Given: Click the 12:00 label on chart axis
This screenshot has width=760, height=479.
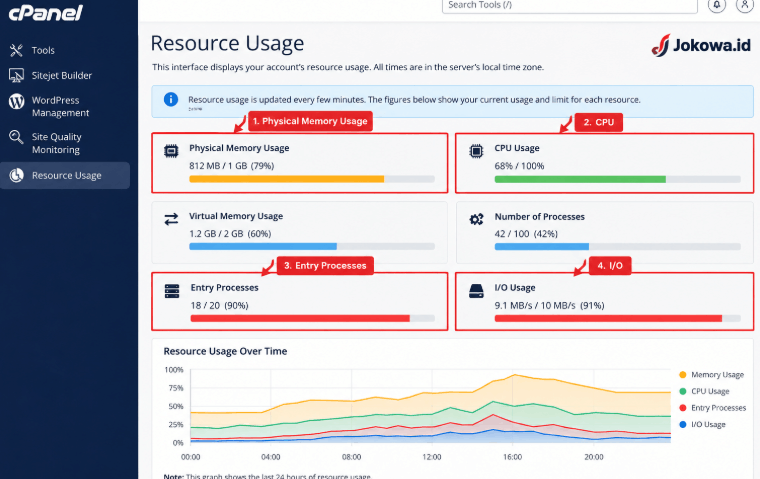Looking at the screenshot, I should pos(432,457).
